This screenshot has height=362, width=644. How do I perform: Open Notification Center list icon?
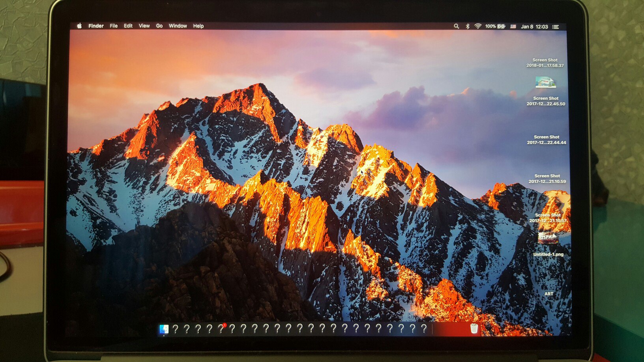[556, 27]
